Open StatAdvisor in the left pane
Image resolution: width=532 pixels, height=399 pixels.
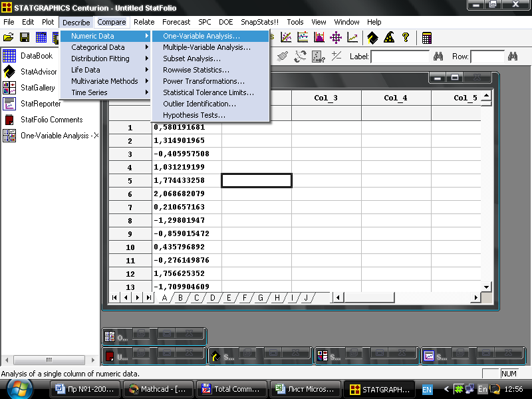[30, 72]
